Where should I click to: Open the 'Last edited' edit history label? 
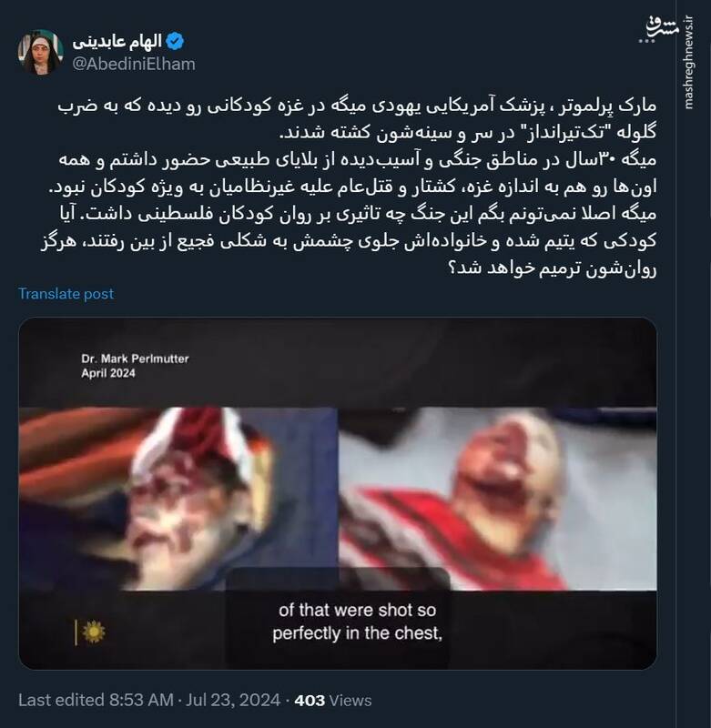click(61, 700)
